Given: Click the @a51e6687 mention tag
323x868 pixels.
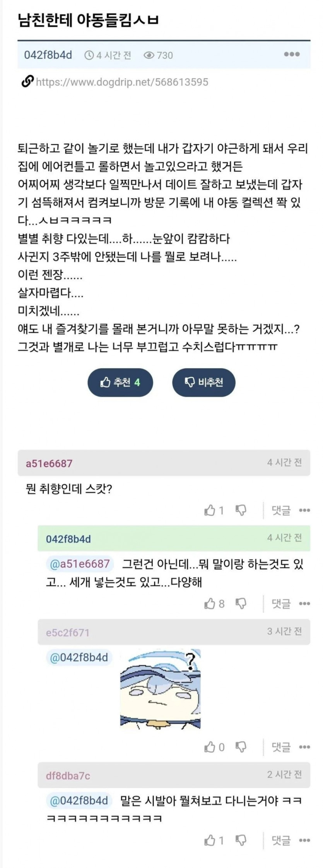Looking at the screenshot, I should pyautogui.click(x=80, y=564).
